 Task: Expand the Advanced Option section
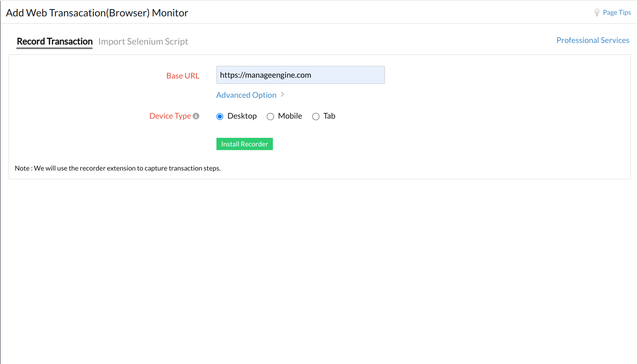(246, 94)
